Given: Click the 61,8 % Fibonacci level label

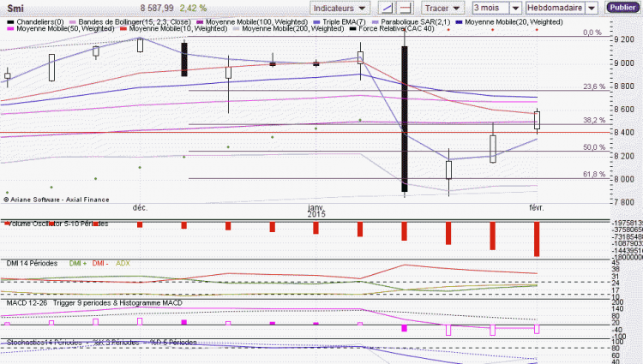Looking at the screenshot, I should [x=594, y=174].
